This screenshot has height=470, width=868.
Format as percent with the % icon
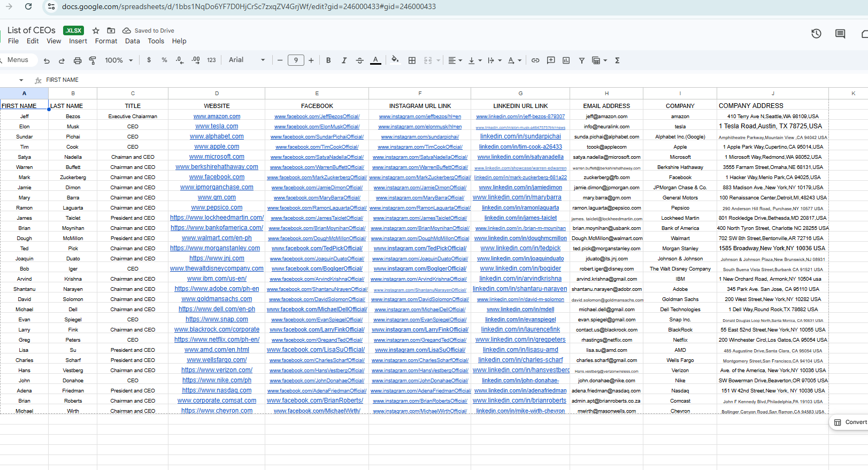coord(164,60)
